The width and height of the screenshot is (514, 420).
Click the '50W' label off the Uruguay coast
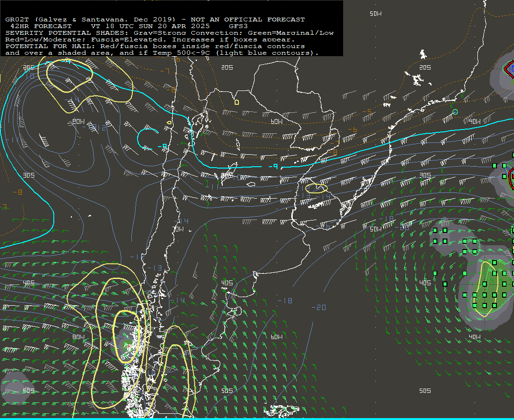[376, 229]
